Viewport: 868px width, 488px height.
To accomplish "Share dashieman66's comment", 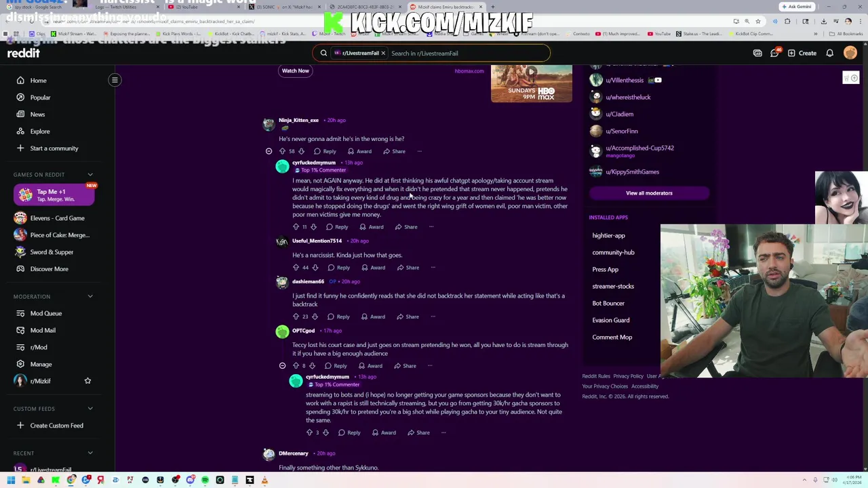I will point(407,317).
